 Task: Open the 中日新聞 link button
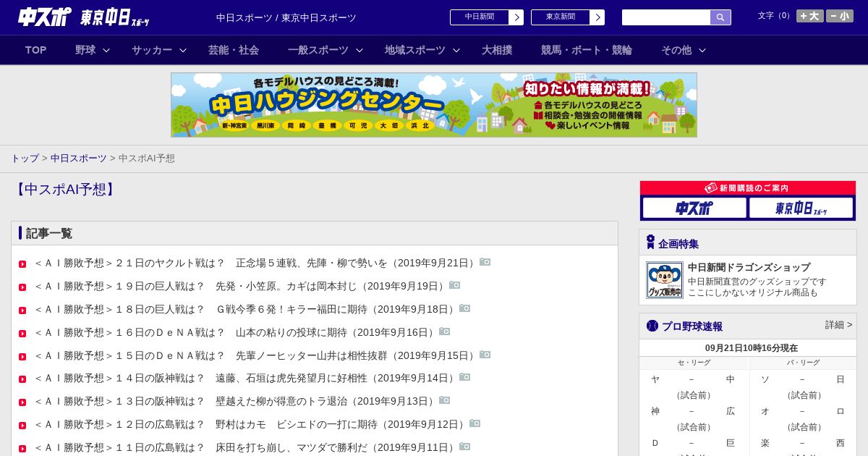coord(487,17)
